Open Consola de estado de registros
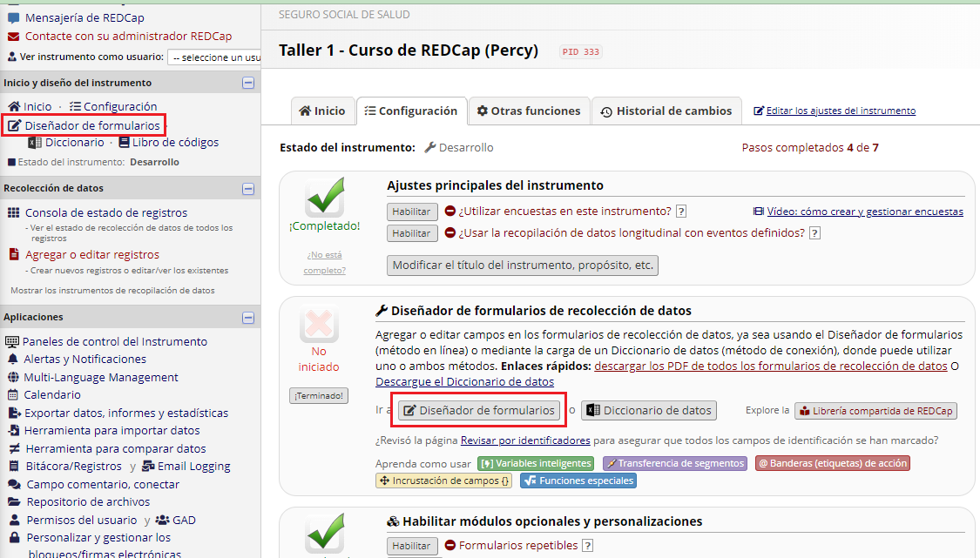 pyautogui.click(x=106, y=213)
